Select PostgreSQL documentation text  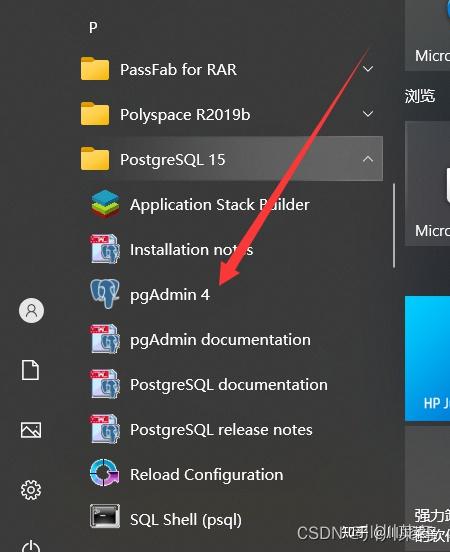229,385
